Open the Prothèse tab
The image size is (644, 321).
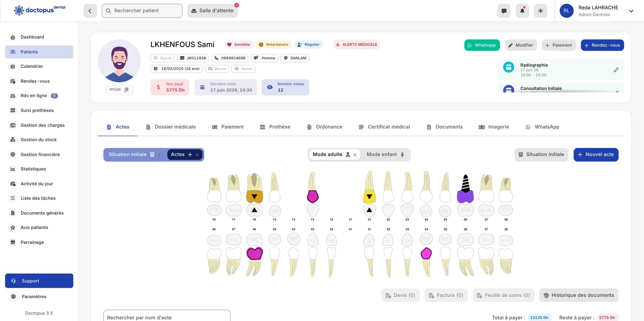275,127
